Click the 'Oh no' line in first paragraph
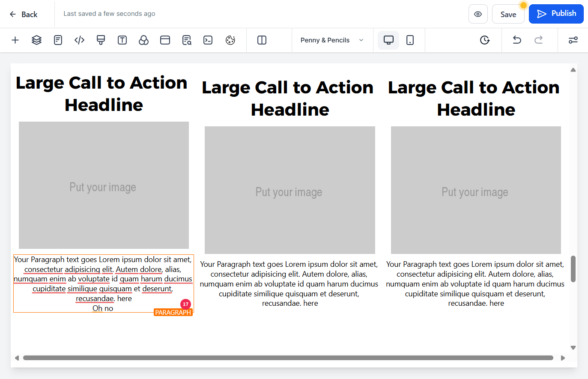 pos(103,308)
